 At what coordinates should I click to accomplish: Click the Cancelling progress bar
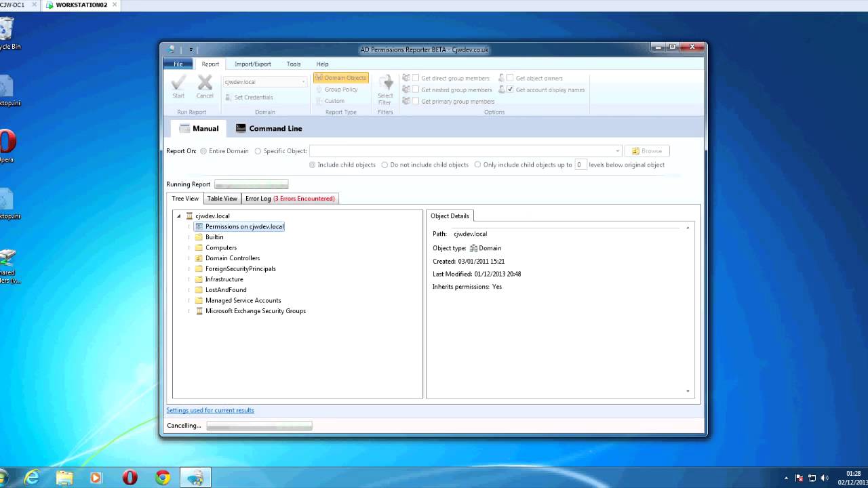[x=259, y=426]
